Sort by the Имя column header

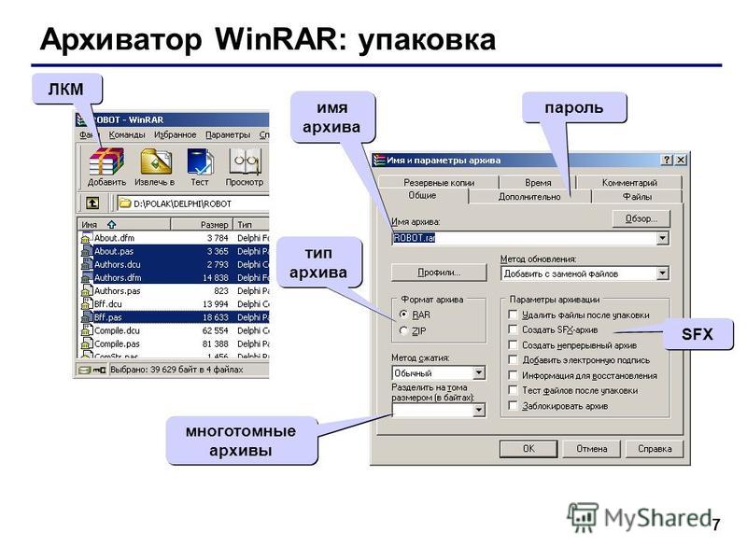coord(124,224)
